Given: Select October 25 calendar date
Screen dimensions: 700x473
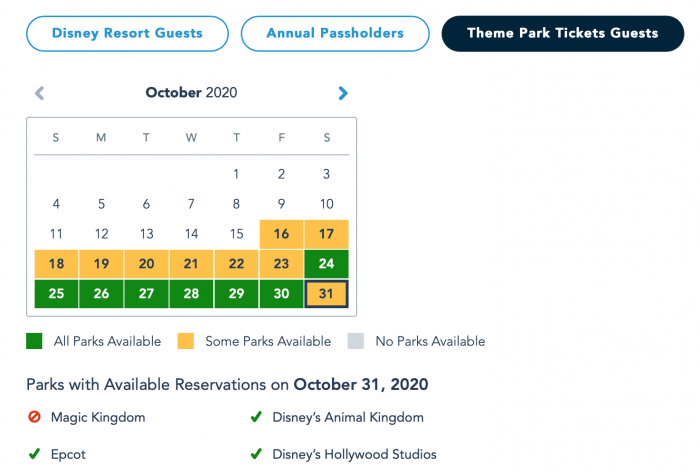Looking at the screenshot, I should coord(56,294).
